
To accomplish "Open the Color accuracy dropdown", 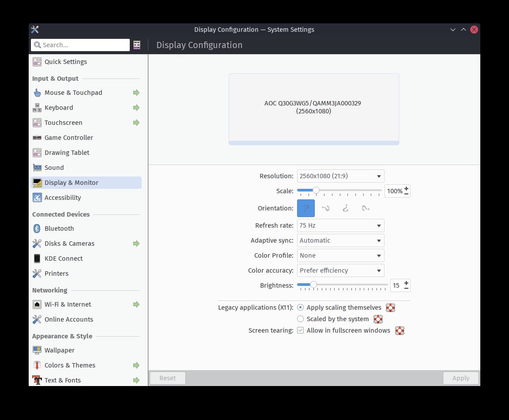I will point(340,270).
